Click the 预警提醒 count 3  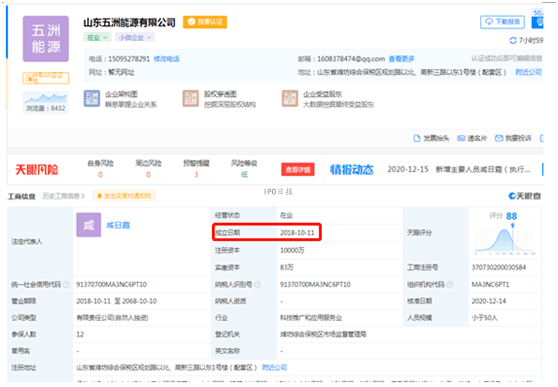[196, 174]
